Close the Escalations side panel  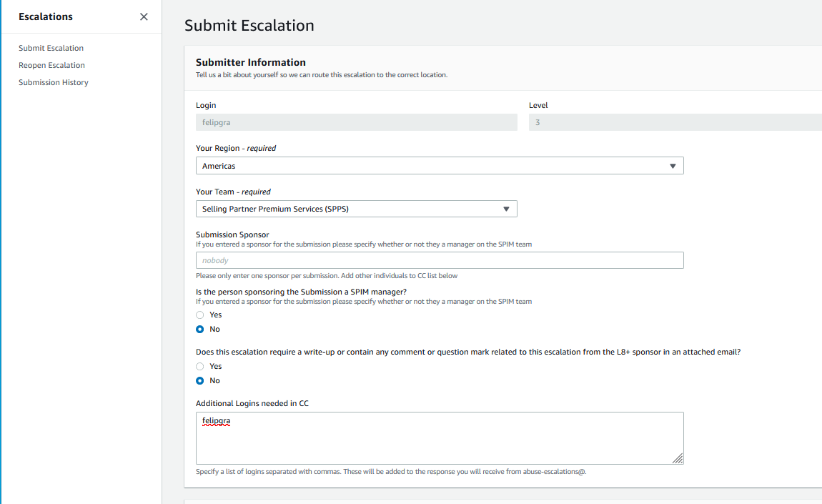tap(144, 17)
